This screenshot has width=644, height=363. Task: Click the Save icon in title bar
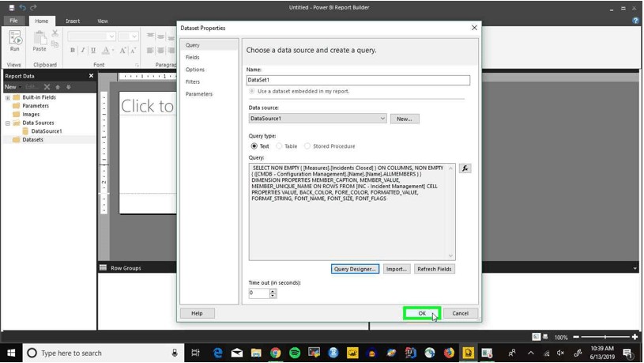point(12,7)
